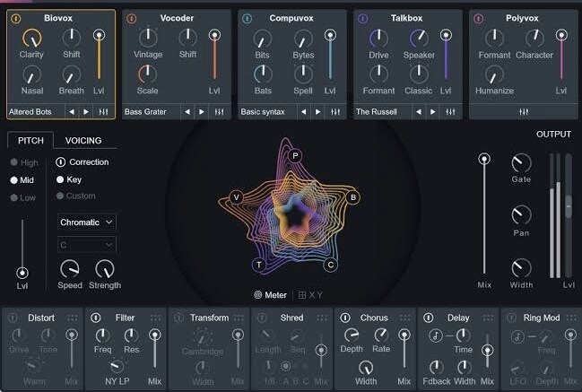
Task: Switch to the PITCH tab
Action: 30,140
